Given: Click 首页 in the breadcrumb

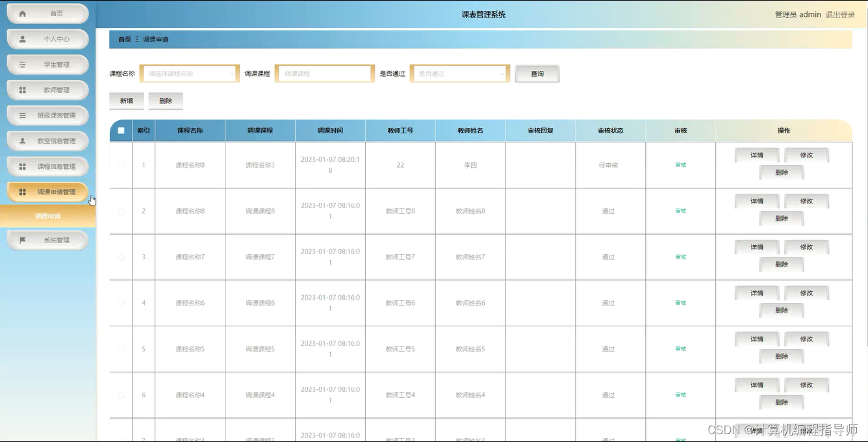Looking at the screenshot, I should pos(125,40).
